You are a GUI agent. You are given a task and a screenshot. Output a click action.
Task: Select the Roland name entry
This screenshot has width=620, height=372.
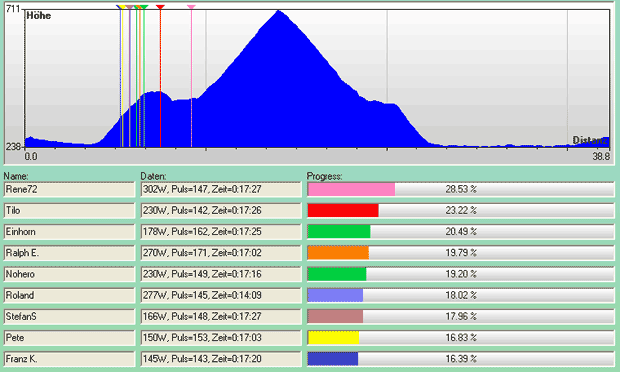pyautogui.click(x=70, y=295)
